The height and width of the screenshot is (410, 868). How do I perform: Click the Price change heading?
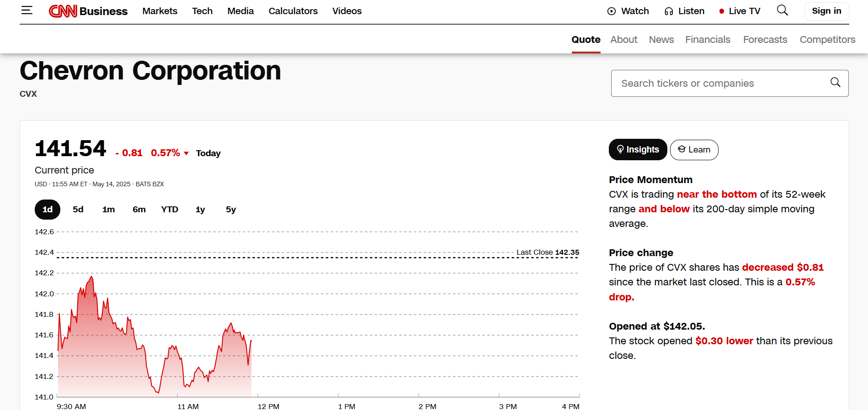point(641,252)
